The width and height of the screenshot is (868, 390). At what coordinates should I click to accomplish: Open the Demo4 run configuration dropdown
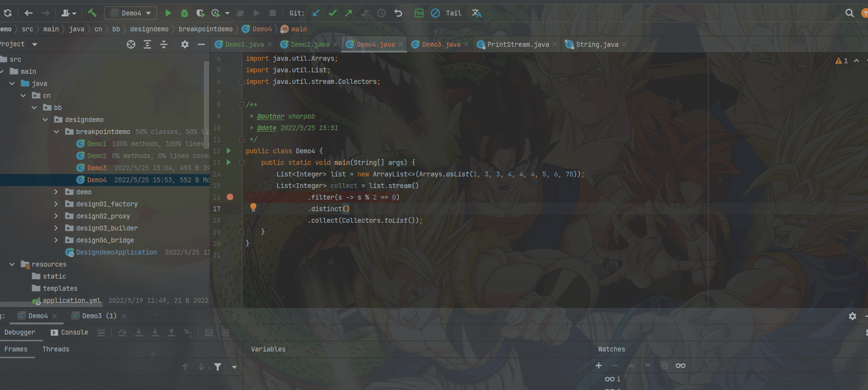click(x=131, y=13)
